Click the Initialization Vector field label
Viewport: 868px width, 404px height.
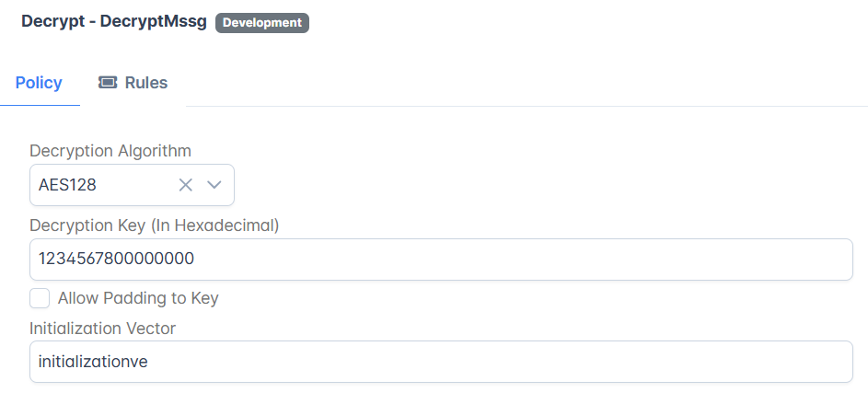[x=102, y=329]
